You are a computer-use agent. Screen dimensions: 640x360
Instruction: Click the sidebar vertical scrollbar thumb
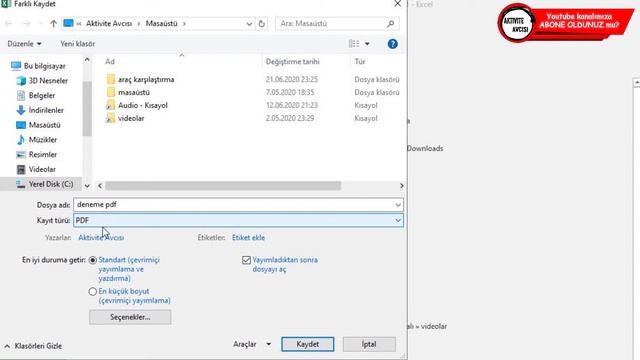point(87,108)
